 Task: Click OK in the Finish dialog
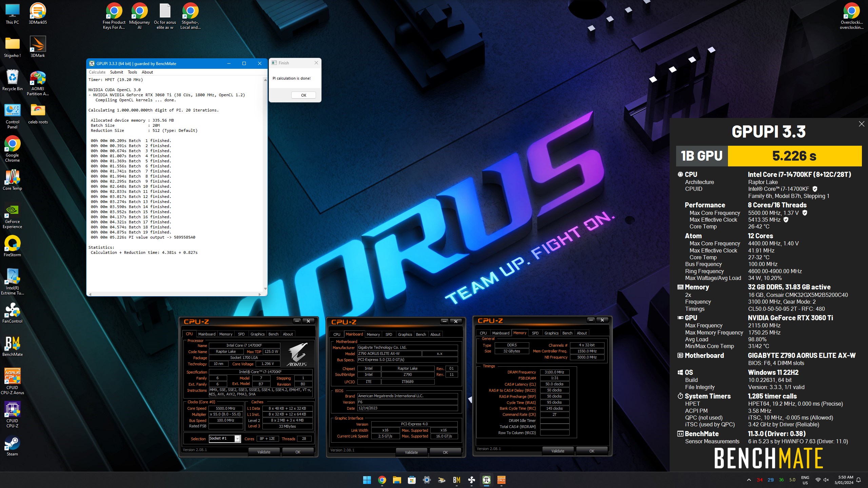[x=303, y=95]
